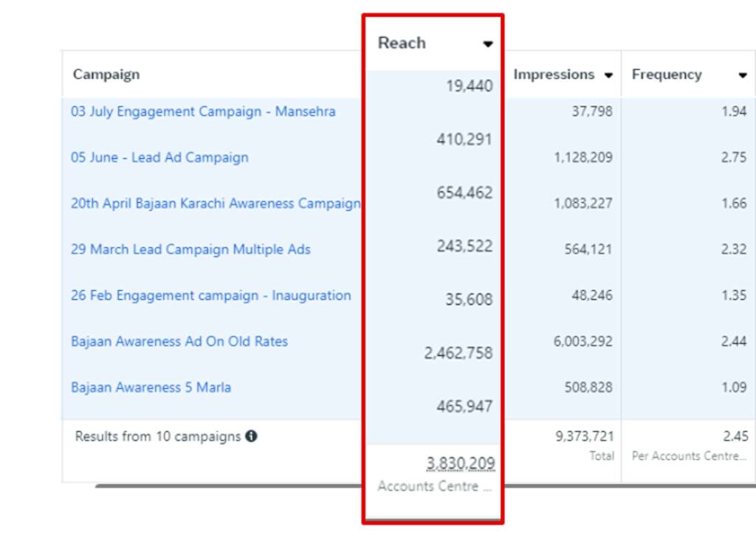
Task: Open the Impressions column dropdown arrow
Action: tap(608, 75)
